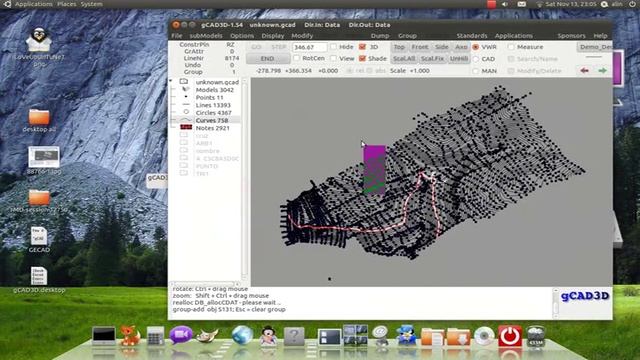Screen dimensions: 640x360
Task: Enable the Measure checkbox
Action: coord(511,47)
